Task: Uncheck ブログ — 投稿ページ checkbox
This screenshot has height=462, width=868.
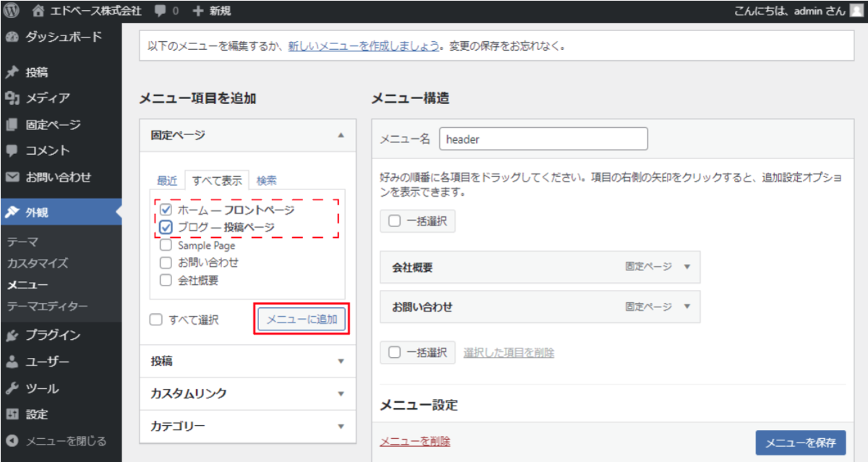Action: (166, 228)
